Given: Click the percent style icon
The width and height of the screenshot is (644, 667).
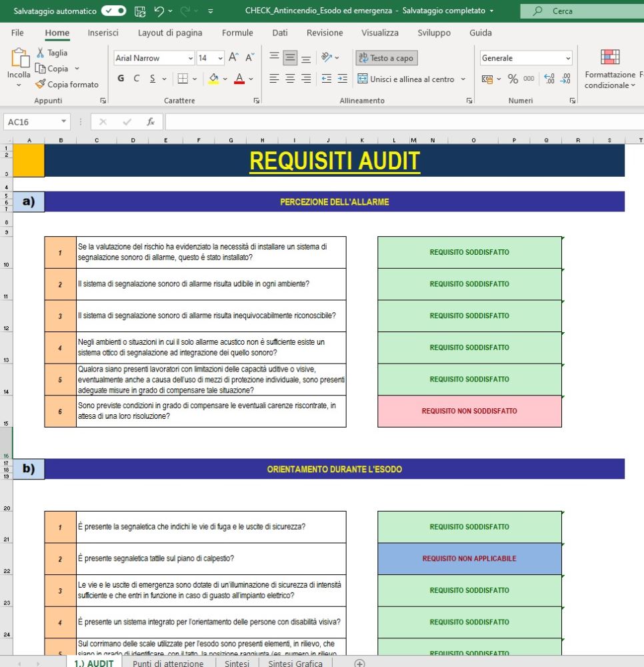Looking at the screenshot, I should (513, 79).
